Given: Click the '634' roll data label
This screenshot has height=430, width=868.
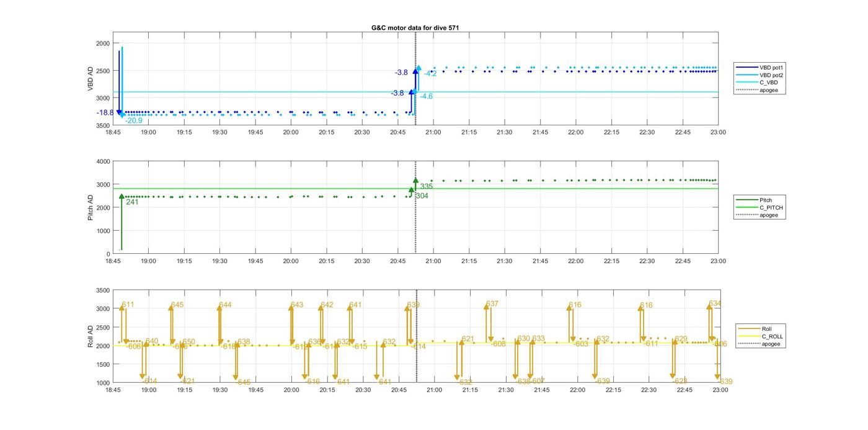Looking at the screenshot, I should (715, 303).
